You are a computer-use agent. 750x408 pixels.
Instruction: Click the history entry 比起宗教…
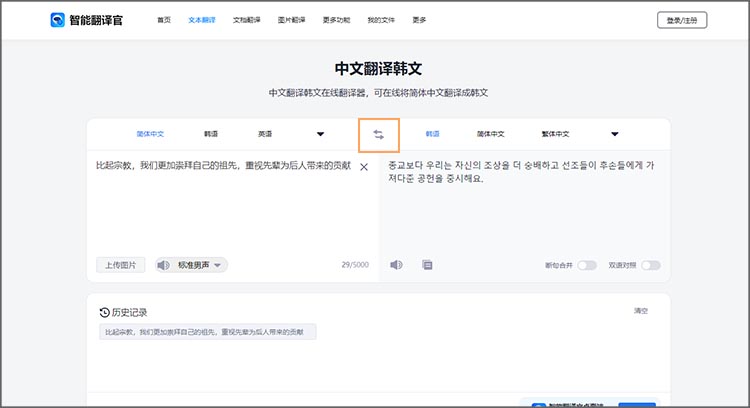[x=208, y=332]
